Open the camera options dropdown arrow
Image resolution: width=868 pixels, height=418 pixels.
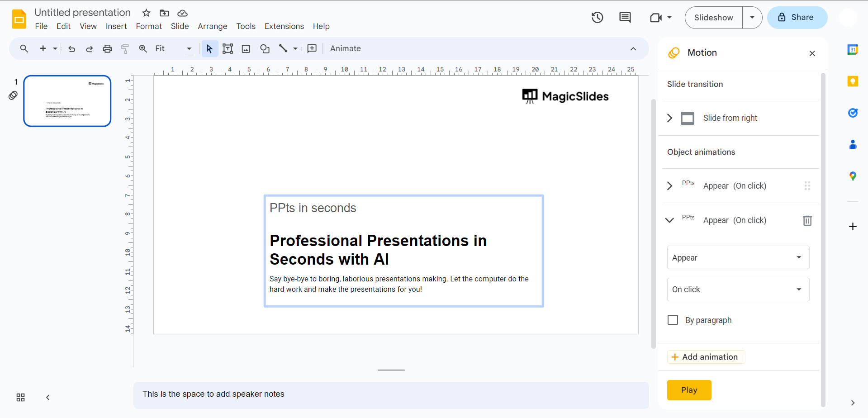669,18
